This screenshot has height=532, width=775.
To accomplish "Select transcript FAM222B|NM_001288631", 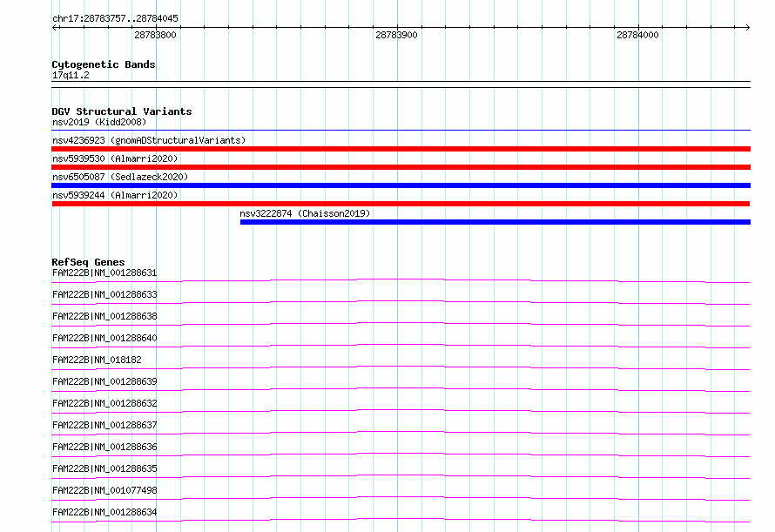I will point(104,273).
